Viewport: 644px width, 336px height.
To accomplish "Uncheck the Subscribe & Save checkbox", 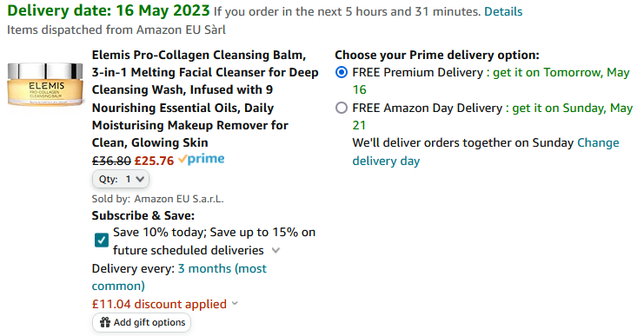I will coord(102,240).
